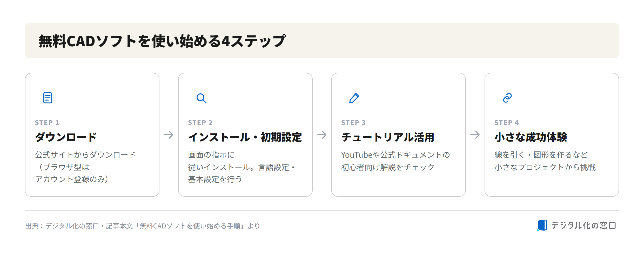Click the 出典 source citation text

[x=143, y=226]
